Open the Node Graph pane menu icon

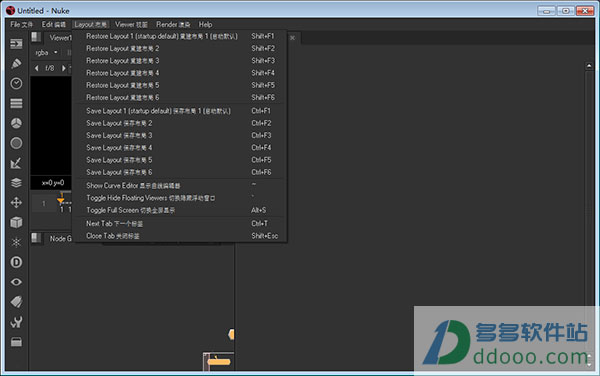[36, 238]
